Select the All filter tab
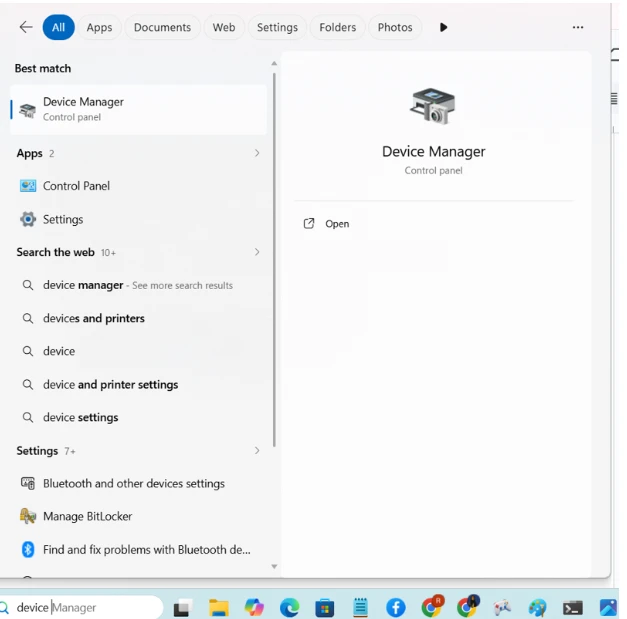 pos(58,27)
